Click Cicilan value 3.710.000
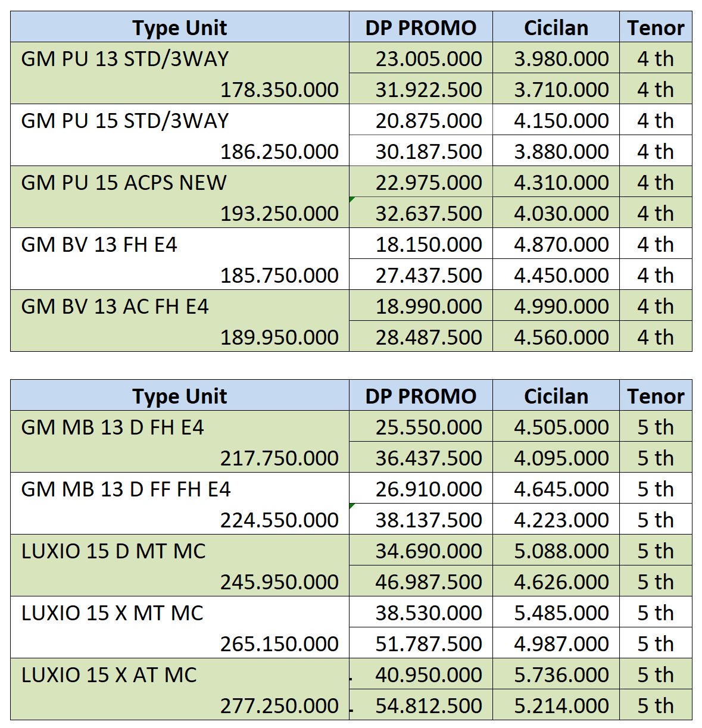Image resolution: width=702 pixels, height=728 pixels. pos(556,89)
